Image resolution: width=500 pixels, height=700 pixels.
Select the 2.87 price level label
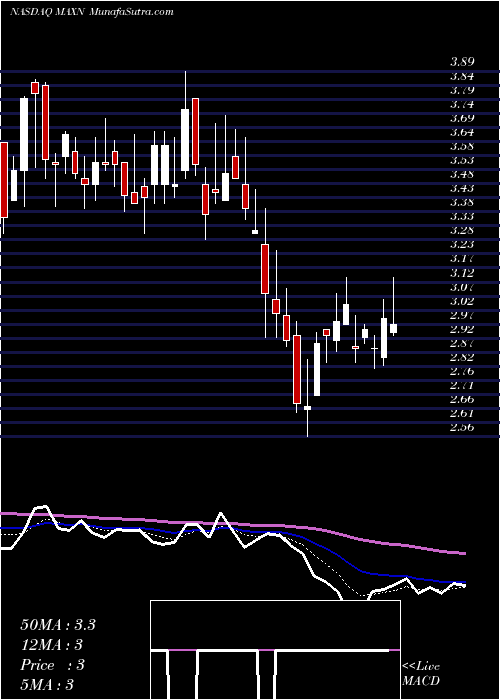pyautogui.click(x=462, y=343)
